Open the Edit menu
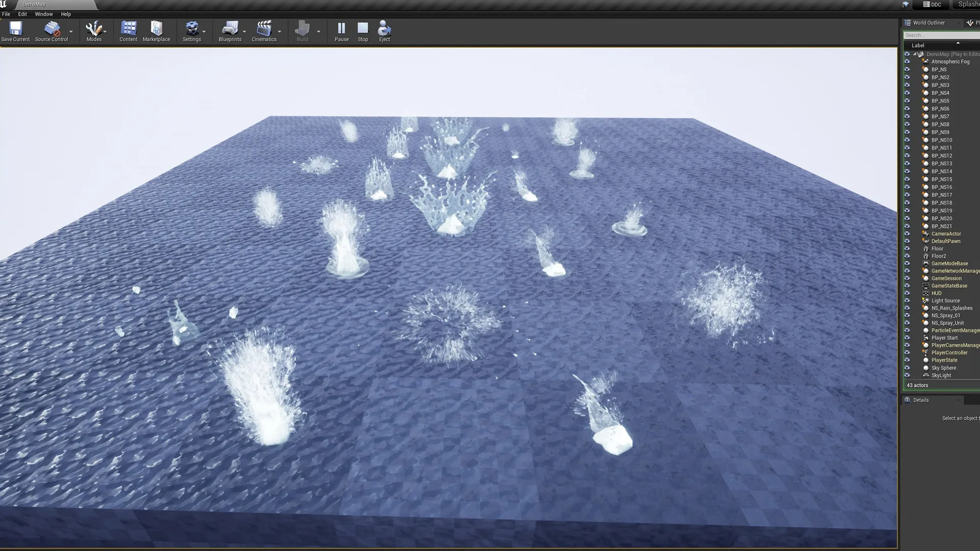 click(x=22, y=14)
